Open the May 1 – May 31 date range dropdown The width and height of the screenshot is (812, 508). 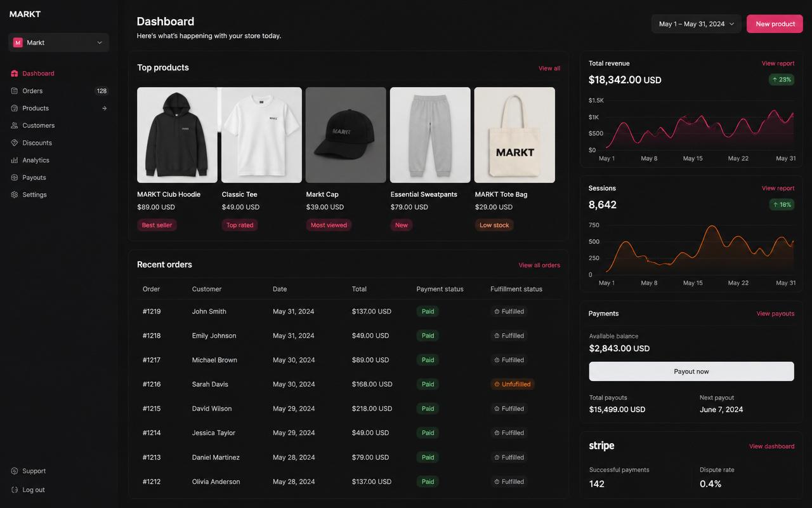pyautogui.click(x=697, y=24)
